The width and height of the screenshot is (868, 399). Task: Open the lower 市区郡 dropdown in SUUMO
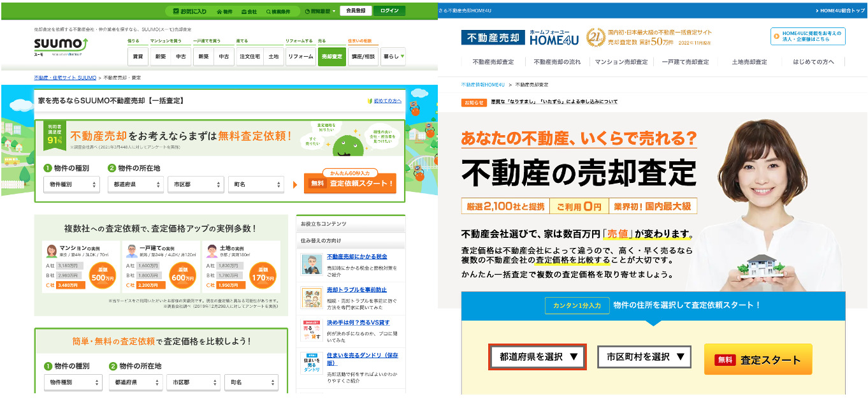tap(195, 382)
